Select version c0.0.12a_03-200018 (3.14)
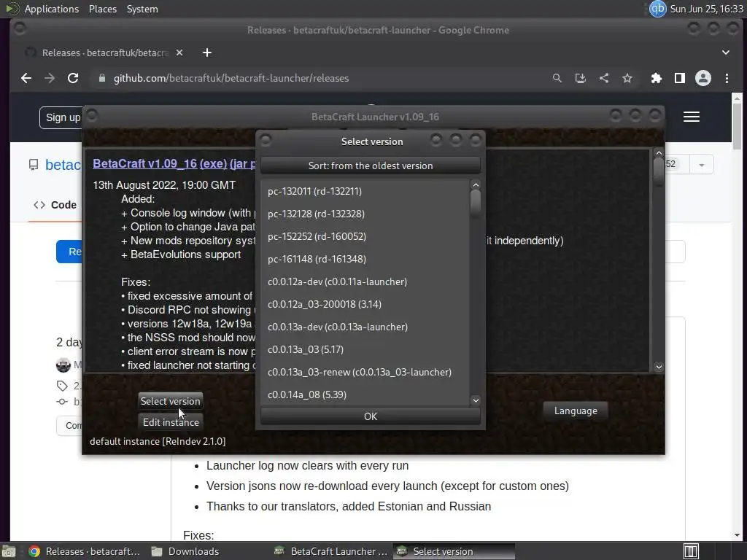The width and height of the screenshot is (747, 560). pos(365,304)
